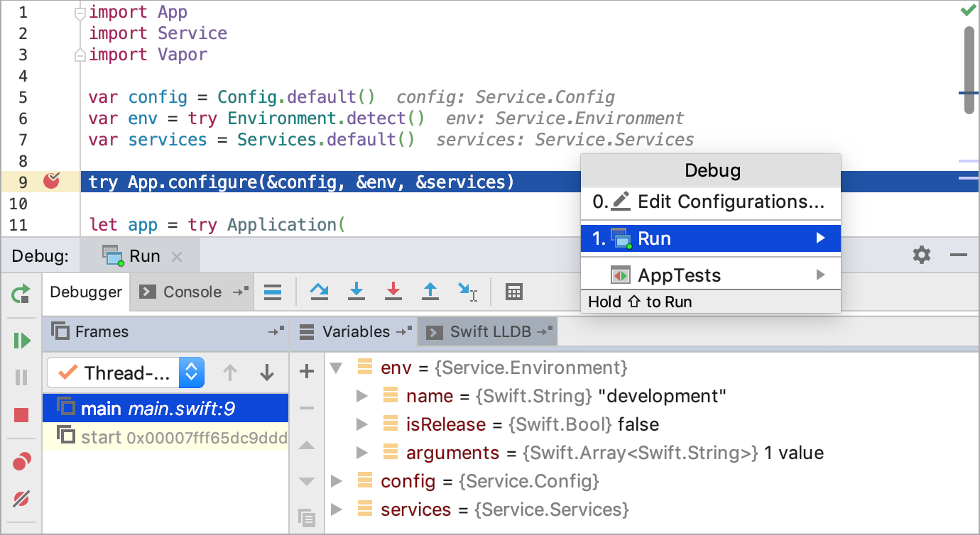The height and width of the screenshot is (535, 980).
Task: Click the Services.default() call on line 7
Action: click(x=326, y=140)
